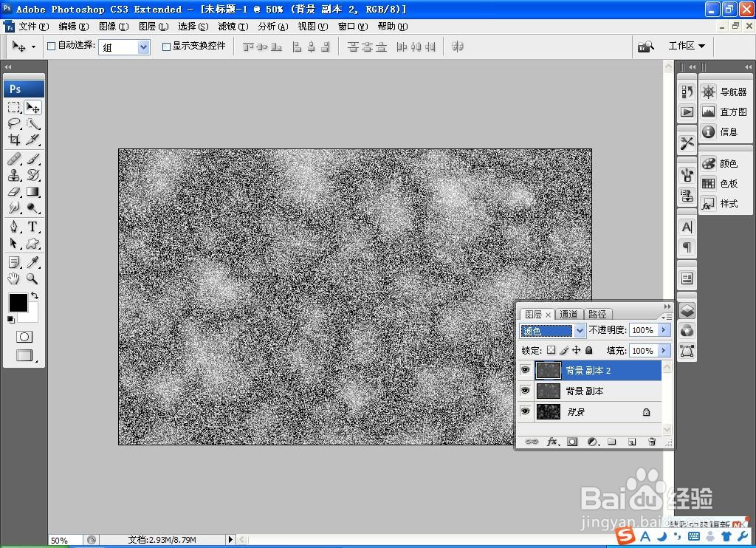This screenshot has height=548, width=756.
Task: Toggle lock all icon
Action: pyautogui.click(x=588, y=350)
